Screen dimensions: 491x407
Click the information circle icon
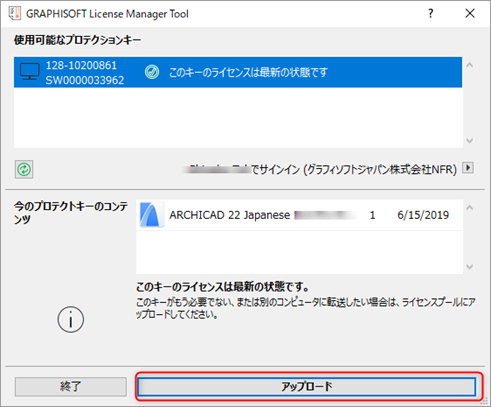pyautogui.click(x=71, y=319)
